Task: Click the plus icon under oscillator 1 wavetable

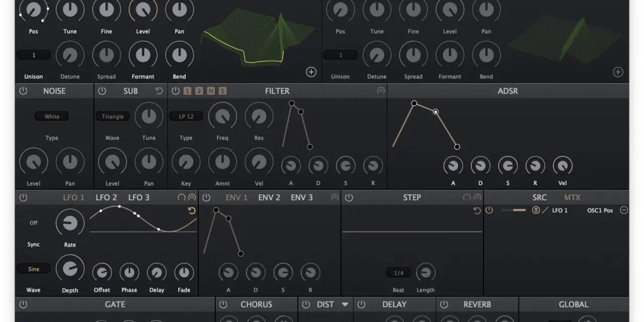Action: [311, 72]
